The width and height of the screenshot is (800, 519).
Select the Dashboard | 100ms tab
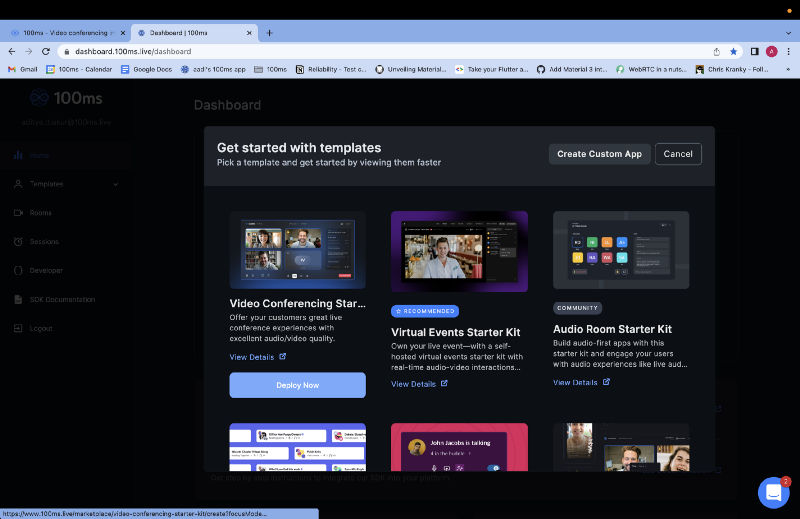tap(194, 33)
